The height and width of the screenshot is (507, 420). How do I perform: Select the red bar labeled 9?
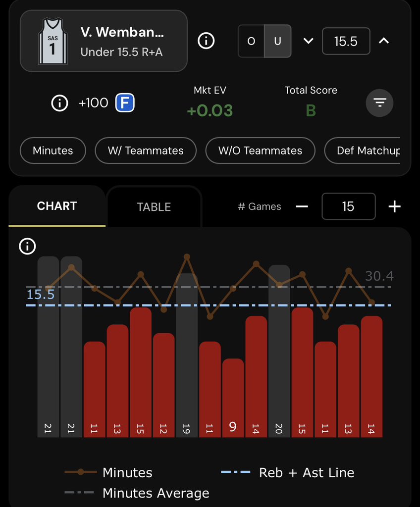[233, 398]
